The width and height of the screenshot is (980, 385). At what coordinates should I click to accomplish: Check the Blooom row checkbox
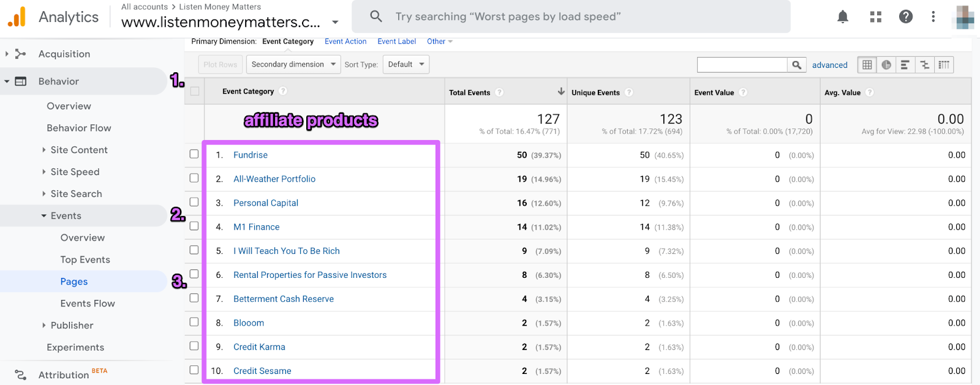pyautogui.click(x=194, y=322)
